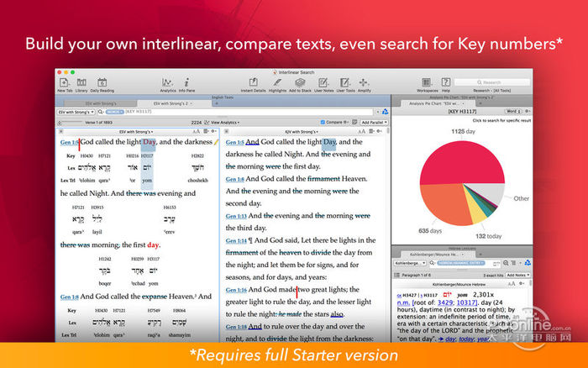The image size is (588, 368).
Task: Click in the Research search field
Action: coord(492,82)
